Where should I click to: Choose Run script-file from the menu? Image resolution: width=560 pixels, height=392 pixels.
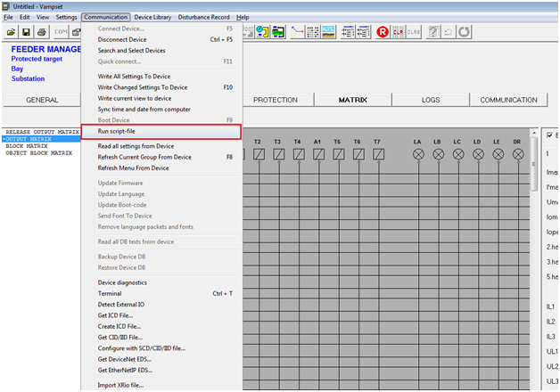161,131
